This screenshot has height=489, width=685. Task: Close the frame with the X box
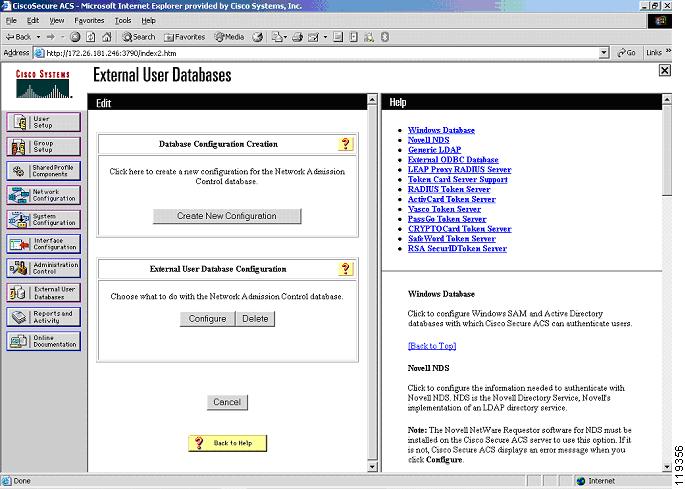[664, 70]
